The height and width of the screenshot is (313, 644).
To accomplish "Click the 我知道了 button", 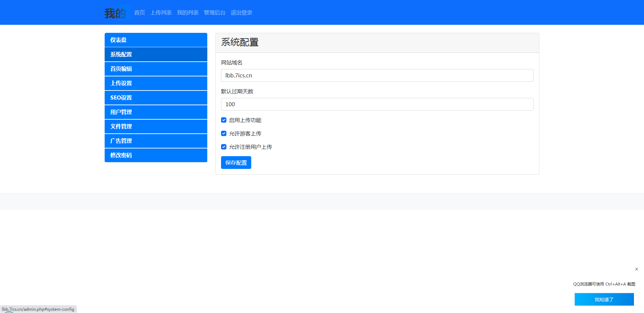I will 604,299.
